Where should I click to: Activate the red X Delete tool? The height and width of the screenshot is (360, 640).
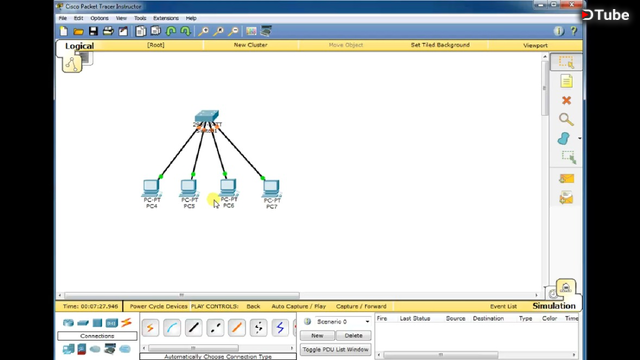point(566,100)
